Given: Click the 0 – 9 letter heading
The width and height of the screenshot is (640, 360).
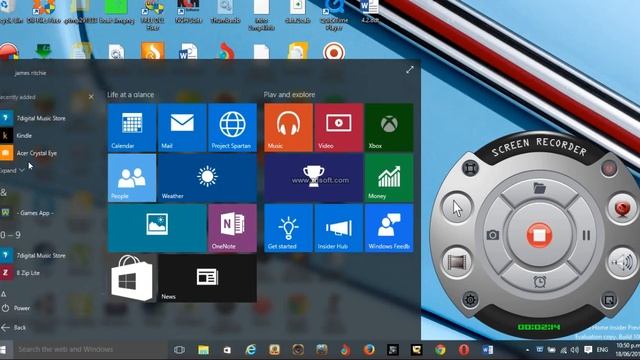Looking at the screenshot, I should [x=10, y=235].
